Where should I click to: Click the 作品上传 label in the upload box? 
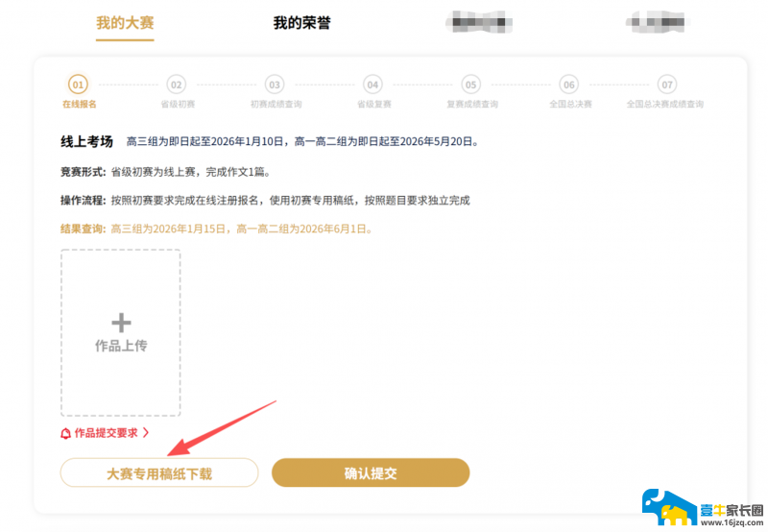[121, 346]
